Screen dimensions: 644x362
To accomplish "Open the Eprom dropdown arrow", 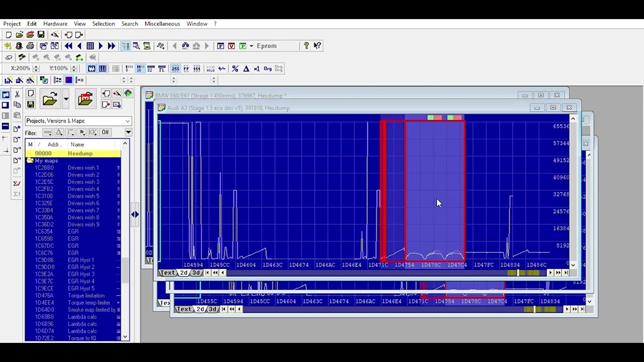I will pos(251,46).
